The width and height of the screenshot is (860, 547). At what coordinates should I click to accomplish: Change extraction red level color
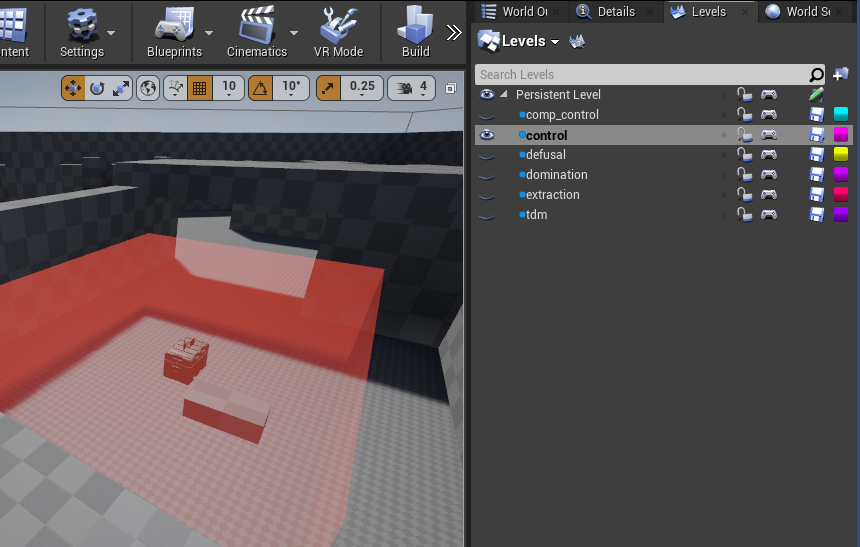841,194
